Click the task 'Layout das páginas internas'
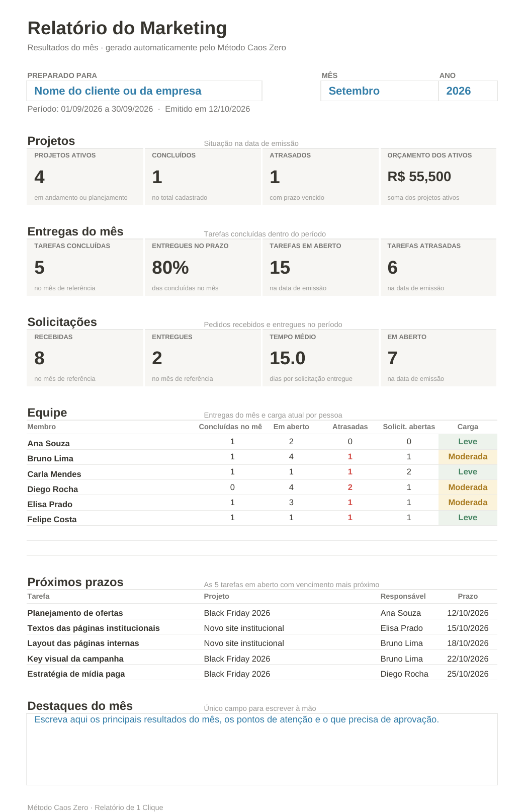 tap(83, 643)
